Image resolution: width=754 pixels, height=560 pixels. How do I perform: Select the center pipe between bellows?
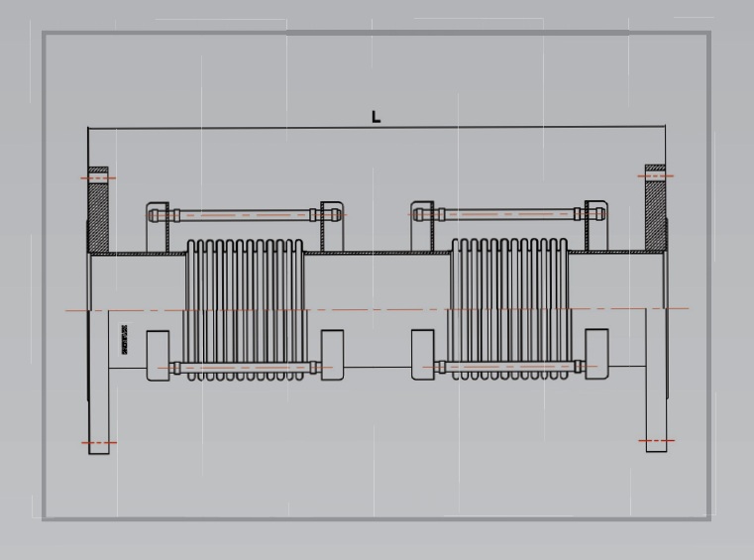(377, 309)
